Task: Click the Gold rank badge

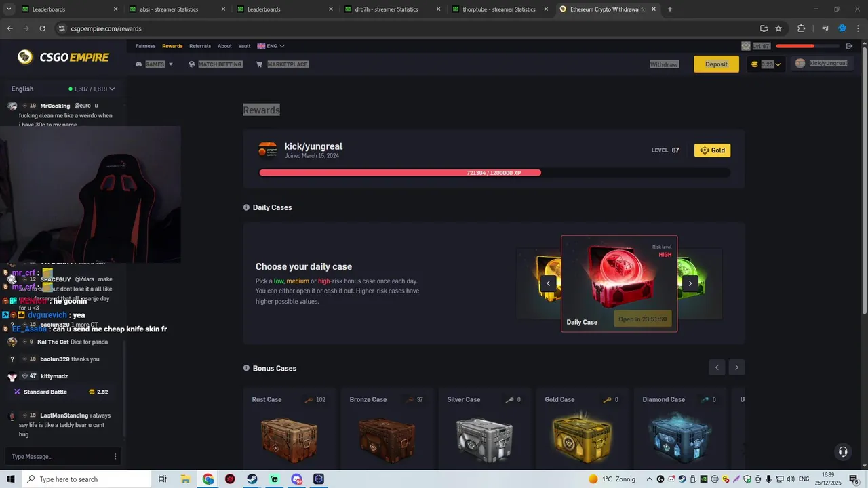Action: (x=712, y=150)
